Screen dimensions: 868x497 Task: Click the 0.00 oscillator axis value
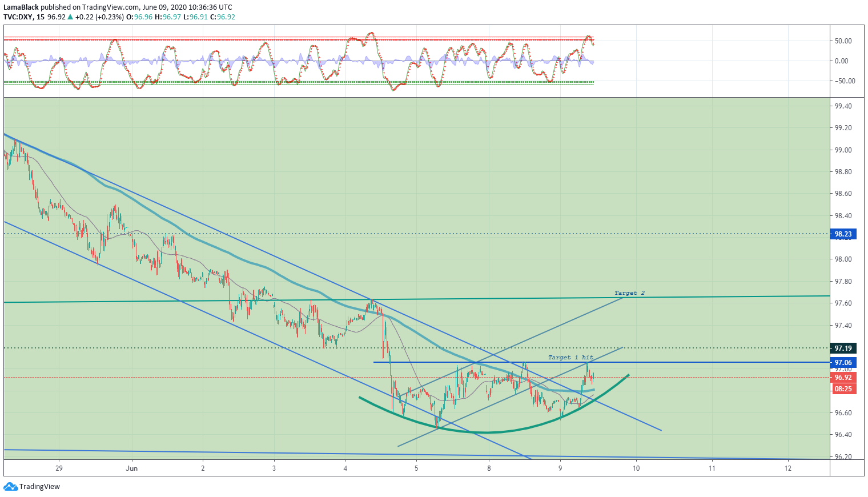click(841, 61)
